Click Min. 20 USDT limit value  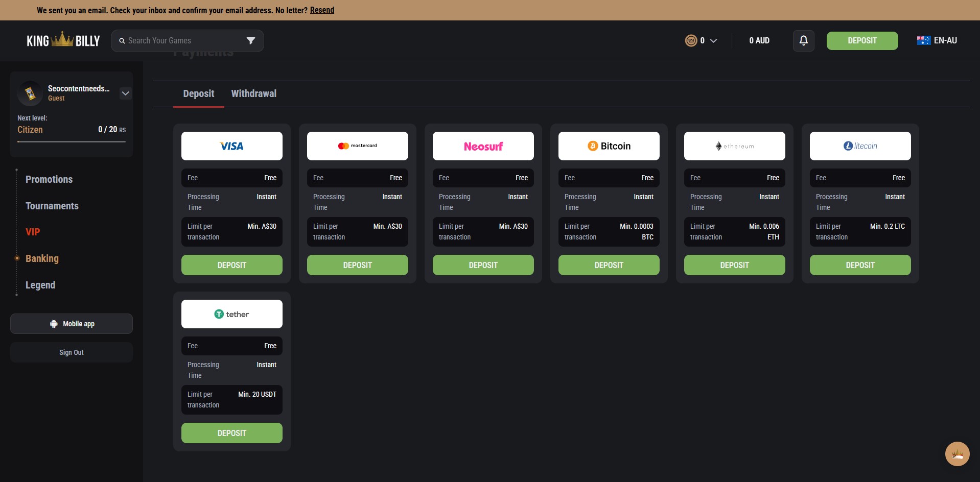coord(257,394)
